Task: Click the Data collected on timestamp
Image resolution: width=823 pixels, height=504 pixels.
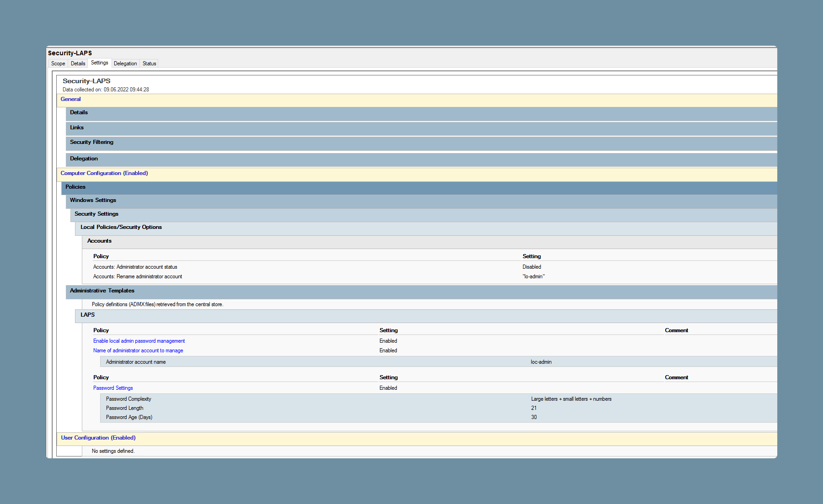Action: click(x=106, y=90)
